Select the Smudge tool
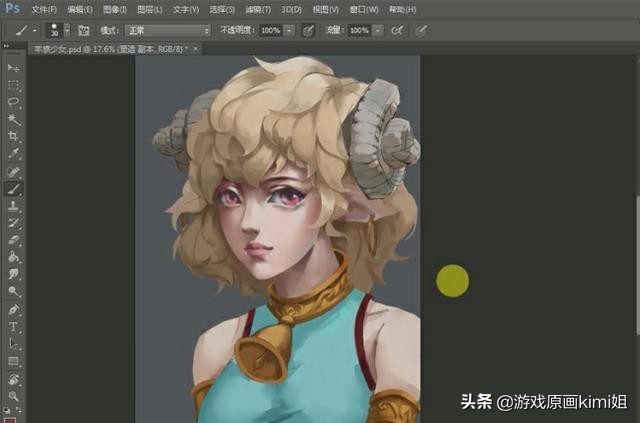 pyautogui.click(x=13, y=274)
